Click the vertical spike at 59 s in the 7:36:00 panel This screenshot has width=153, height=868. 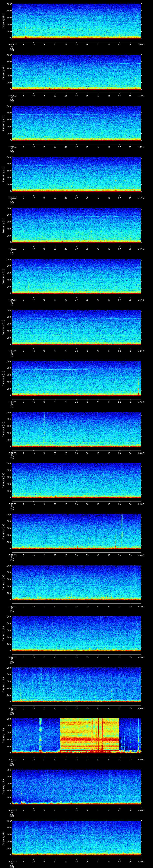click(139, 378)
